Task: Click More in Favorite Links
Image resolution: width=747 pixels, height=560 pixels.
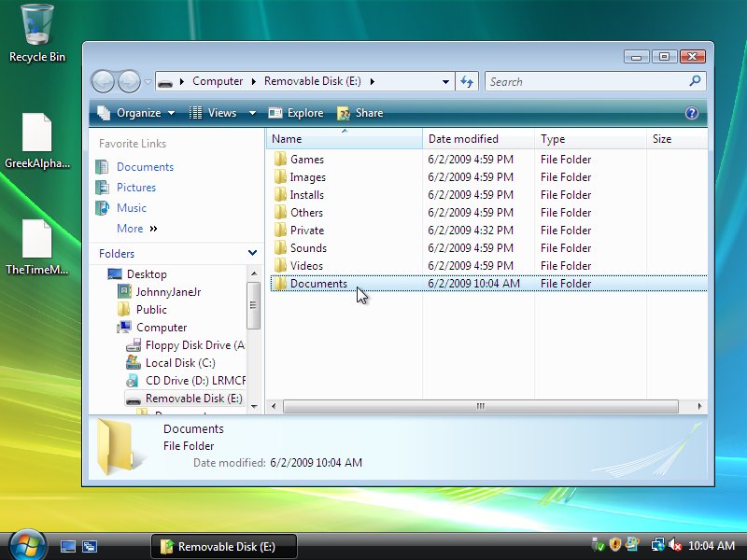Action: pyautogui.click(x=131, y=229)
